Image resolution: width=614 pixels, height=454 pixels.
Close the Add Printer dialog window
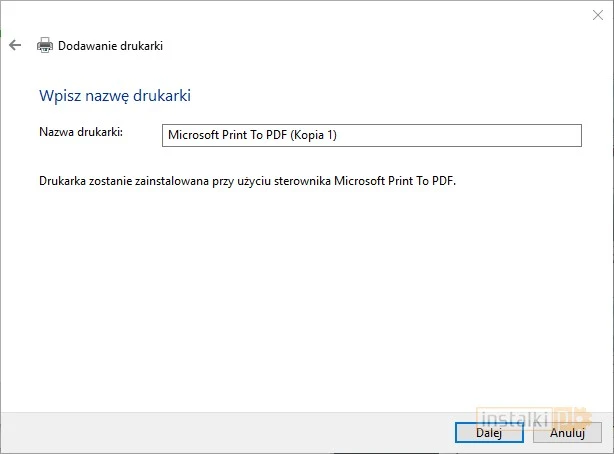coord(597,15)
